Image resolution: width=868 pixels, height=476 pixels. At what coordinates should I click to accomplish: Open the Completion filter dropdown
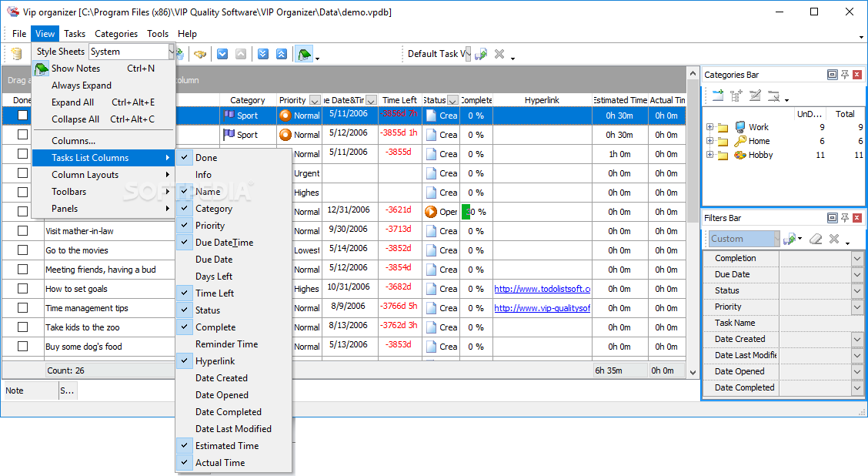[857, 258]
